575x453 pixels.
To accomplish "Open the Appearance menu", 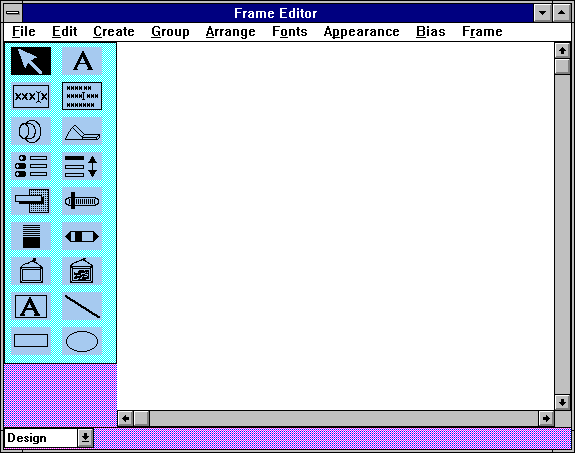I will pyautogui.click(x=362, y=32).
